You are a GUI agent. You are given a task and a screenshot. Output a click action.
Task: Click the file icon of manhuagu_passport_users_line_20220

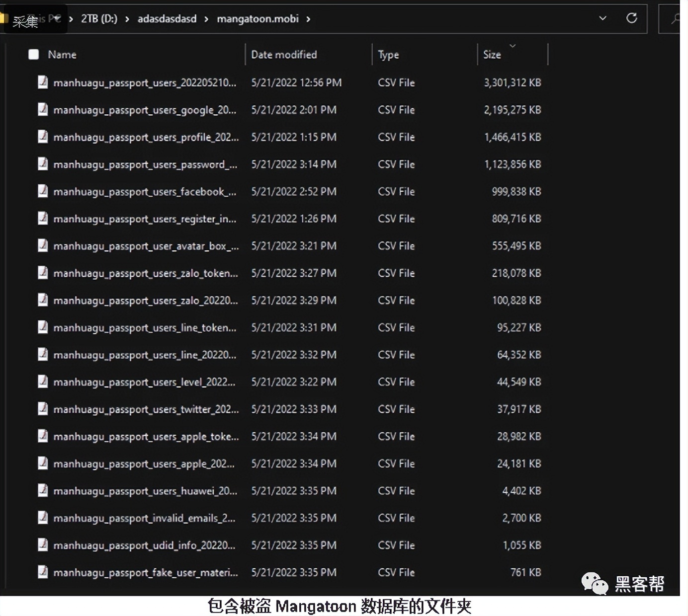(43, 354)
